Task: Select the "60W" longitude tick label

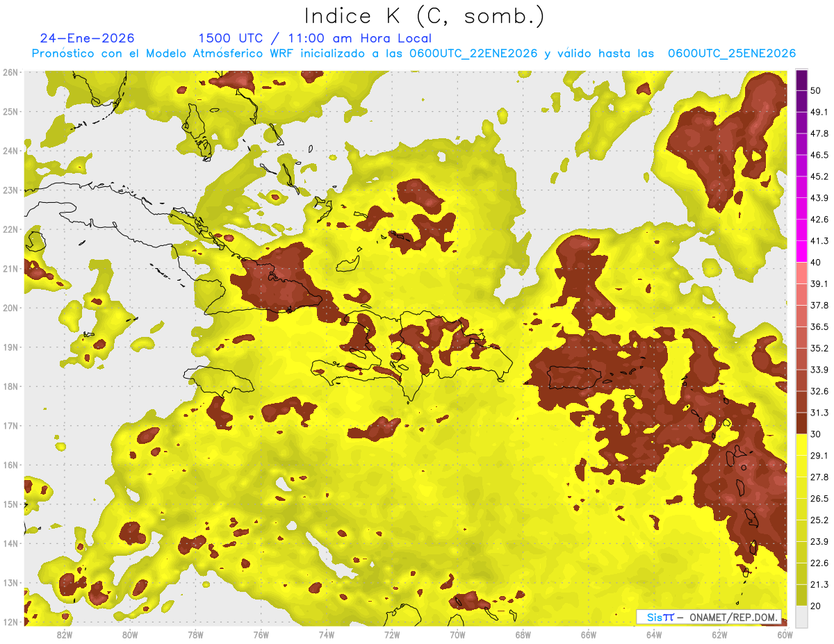Action: (x=785, y=634)
